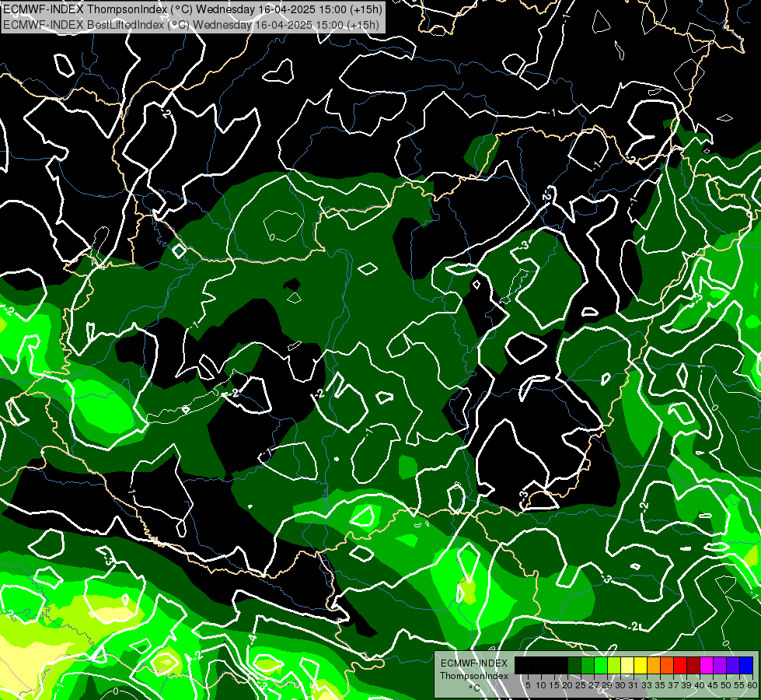The width and height of the screenshot is (761, 700).
Task: Click legend scale tick label 25
Action: tap(581, 685)
